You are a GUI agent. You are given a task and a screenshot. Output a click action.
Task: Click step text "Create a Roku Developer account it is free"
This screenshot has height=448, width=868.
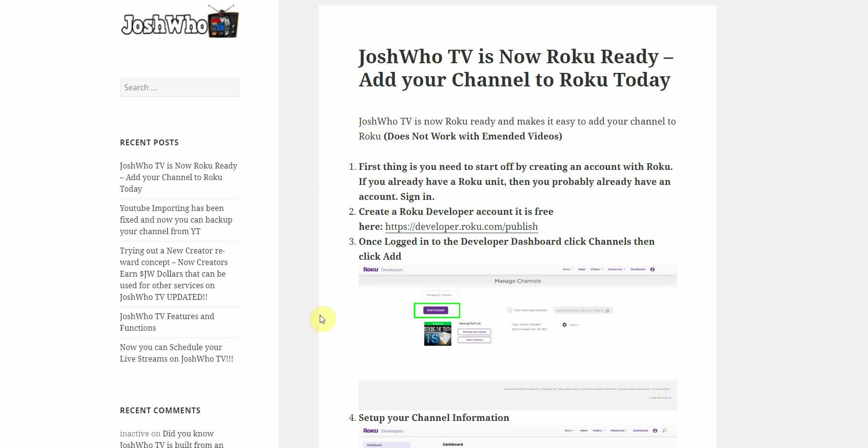(x=456, y=211)
